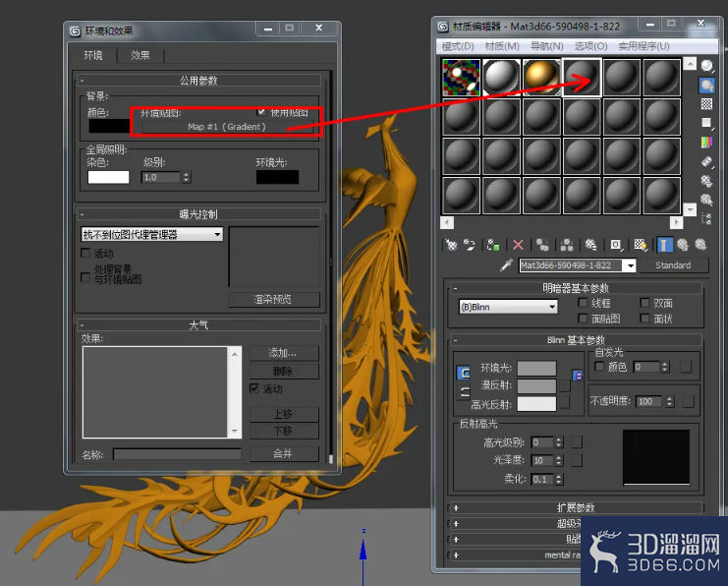The width and height of the screenshot is (728, 586).
Task: Click Select by Material icon
Action: [706, 200]
